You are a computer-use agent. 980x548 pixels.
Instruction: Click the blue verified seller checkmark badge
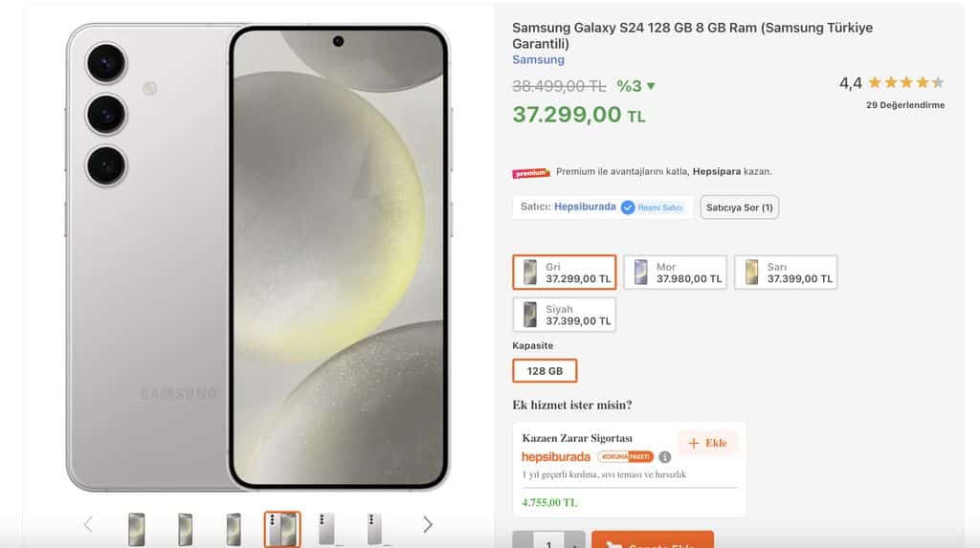(x=628, y=207)
